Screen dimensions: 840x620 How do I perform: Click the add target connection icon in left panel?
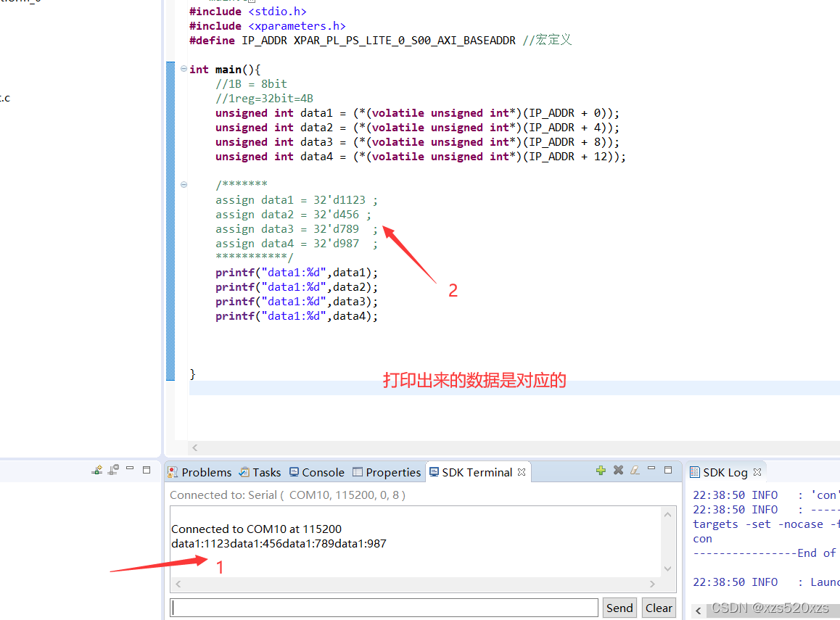[x=97, y=470]
